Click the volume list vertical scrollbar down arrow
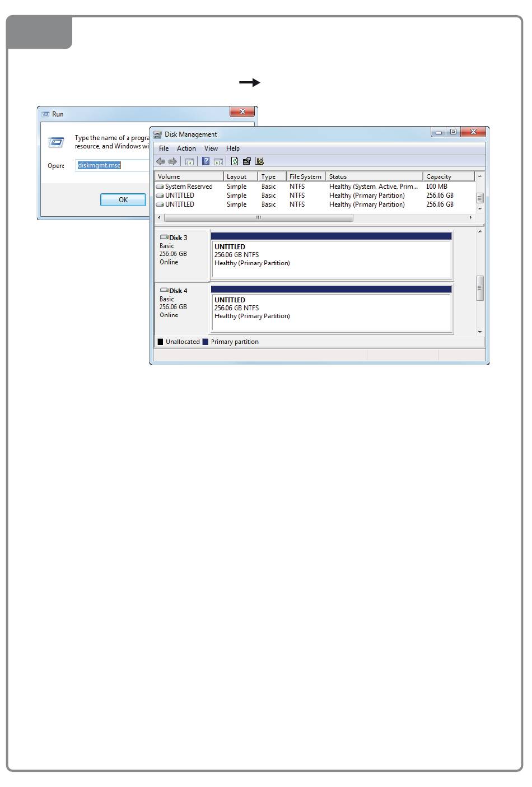The height and width of the screenshot is (787, 532). (x=480, y=209)
